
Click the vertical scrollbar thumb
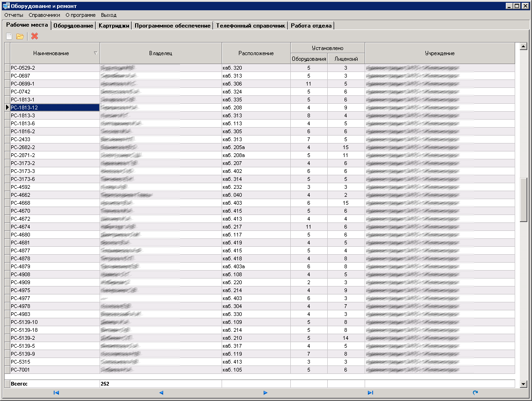pyautogui.click(x=524, y=200)
